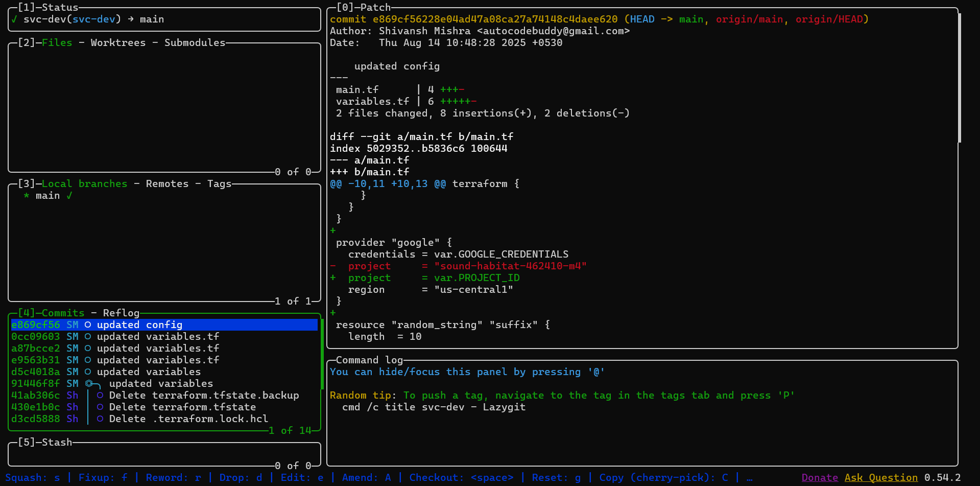Image resolution: width=980 pixels, height=486 pixels.
Task: Click the green checkmark in Status panel
Action: [x=14, y=19]
